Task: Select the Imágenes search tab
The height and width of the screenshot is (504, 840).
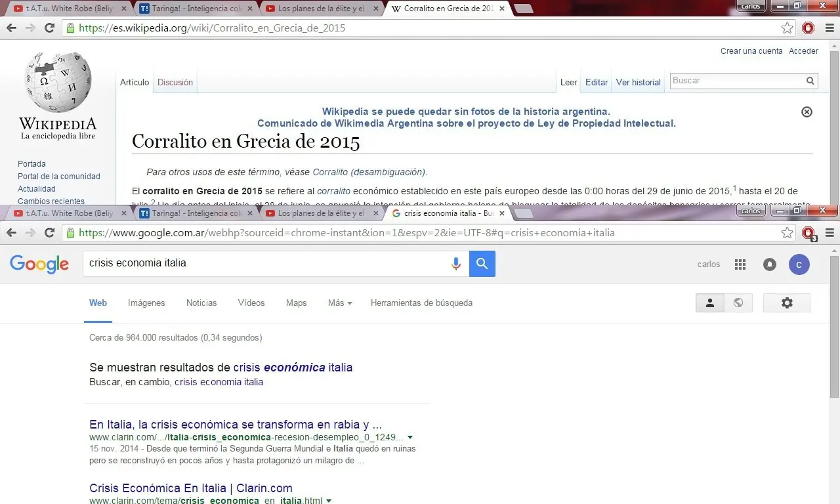Action: tap(146, 303)
